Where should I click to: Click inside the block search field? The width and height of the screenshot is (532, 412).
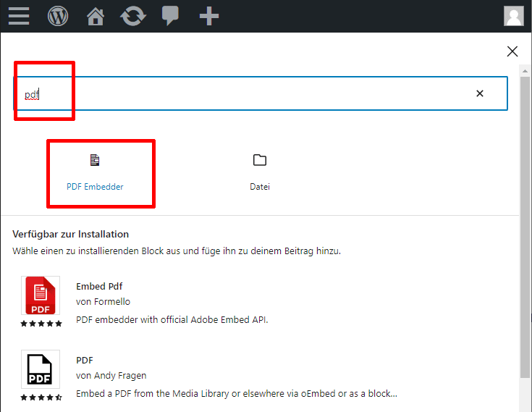coord(261,93)
